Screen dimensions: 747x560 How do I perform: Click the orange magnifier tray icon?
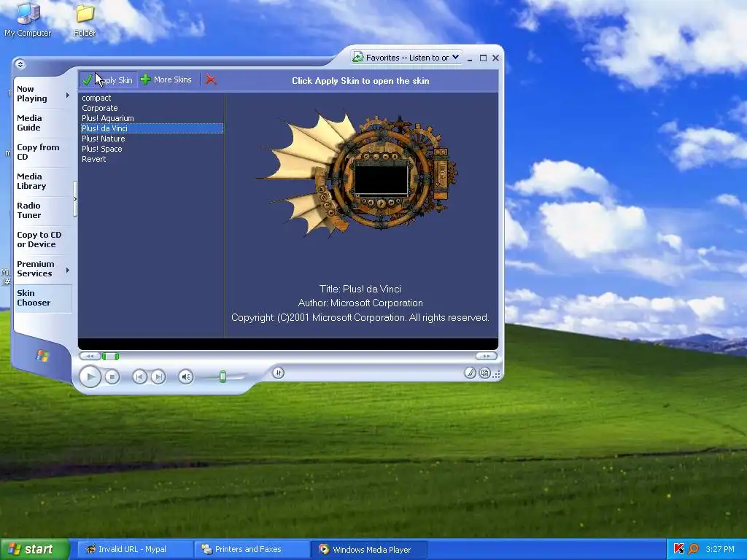pos(693,549)
